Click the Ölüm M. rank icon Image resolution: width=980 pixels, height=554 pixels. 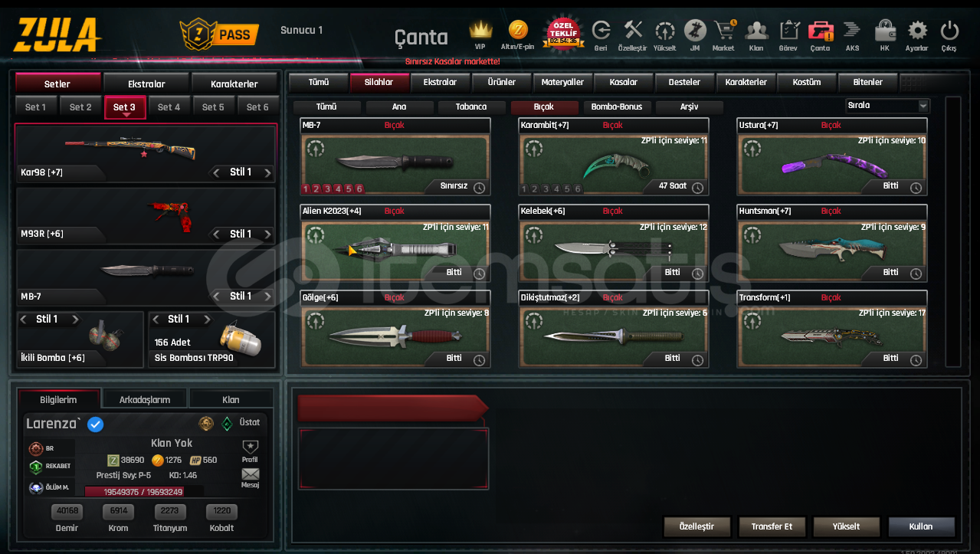36,487
